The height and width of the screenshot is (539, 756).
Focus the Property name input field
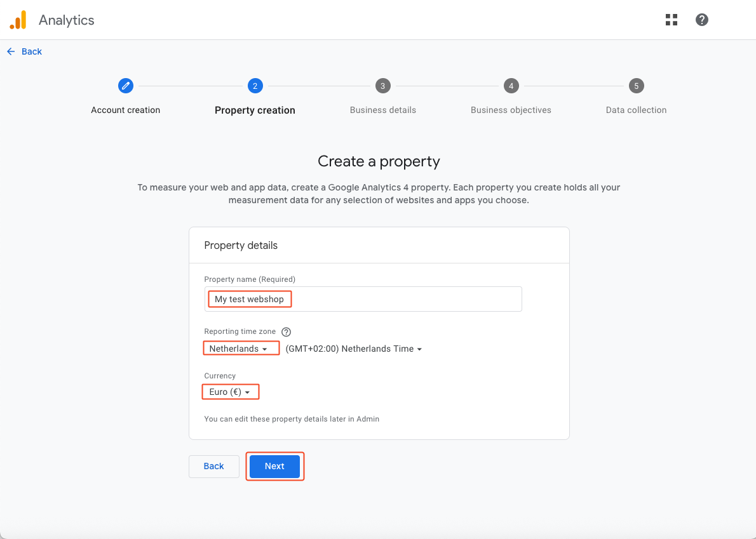(363, 299)
